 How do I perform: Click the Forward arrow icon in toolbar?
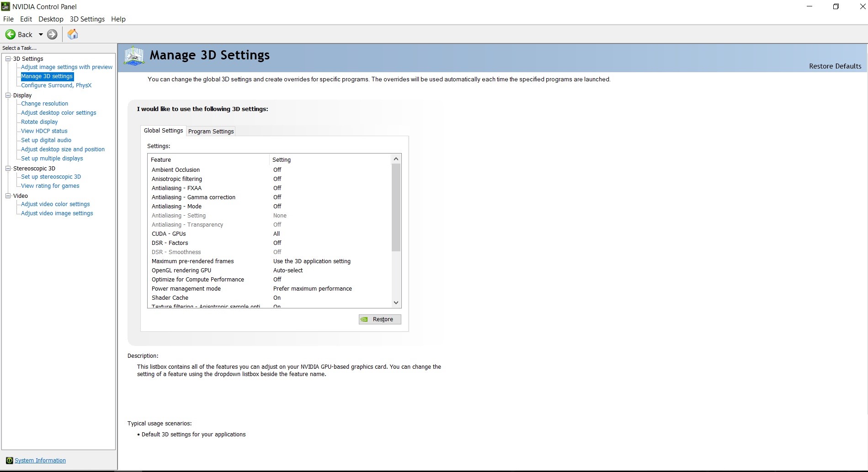(53, 34)
